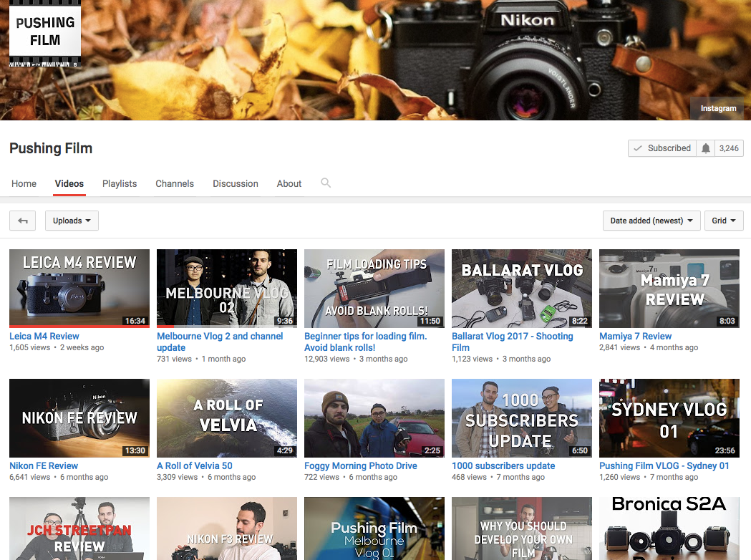This screenshot has height=560, width=751.
Task: Click the 12,903 views text
Action: (326, 359)
